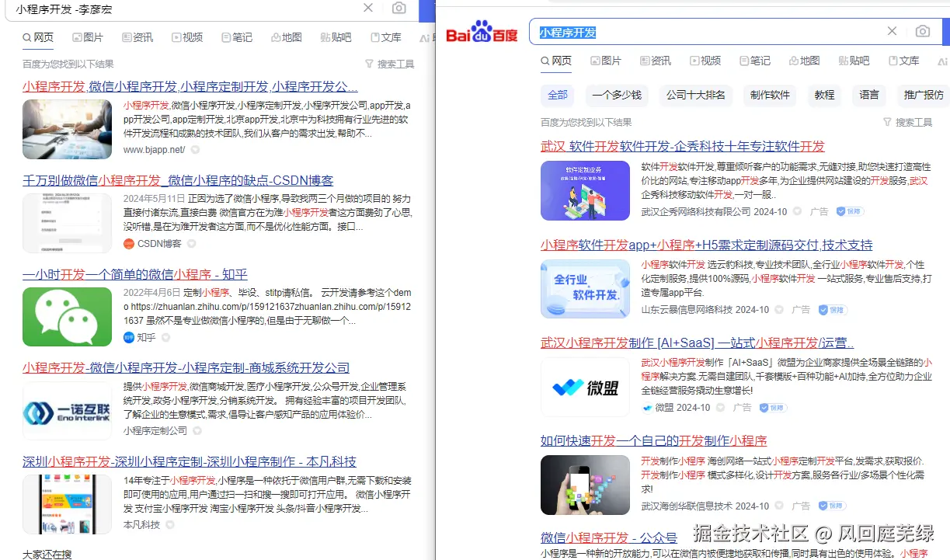Open dropdown next to 微盟 2024-10
Viewport: 950px width, 560px height.
(720, 407)
